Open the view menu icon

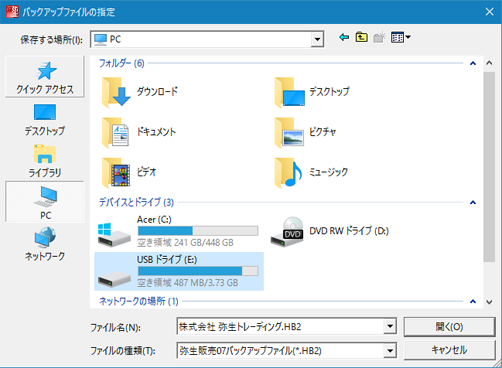[400, 37]
